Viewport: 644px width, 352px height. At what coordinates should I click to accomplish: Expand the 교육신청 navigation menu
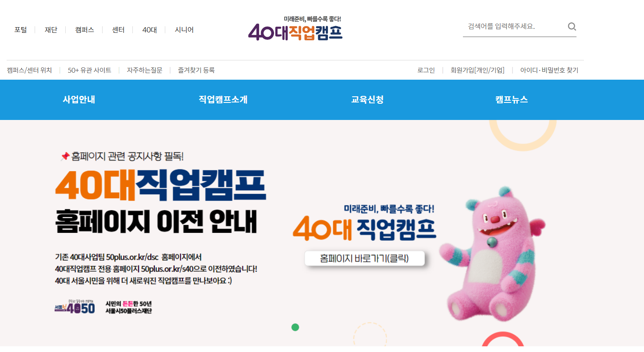tap(367, 99)
